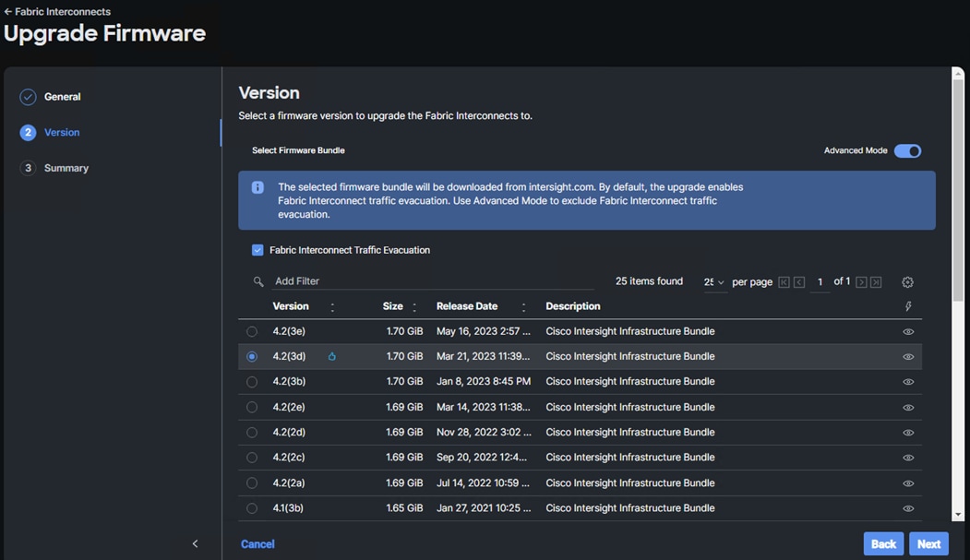Viewport: 970px width, 560px height.
Task: Collapse the steps sidebar chevron
Action: [196, 544]
